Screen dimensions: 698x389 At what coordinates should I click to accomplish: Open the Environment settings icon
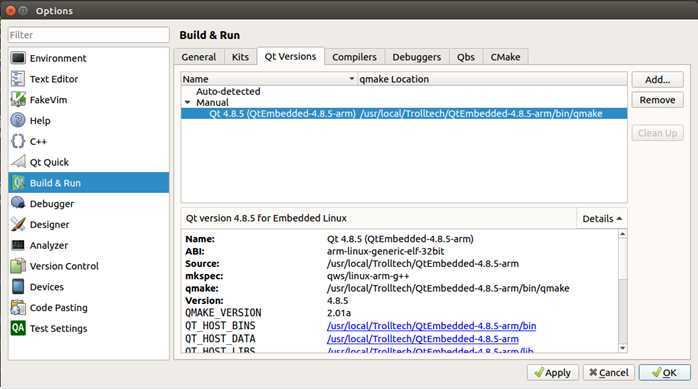(x=18, y=58)
